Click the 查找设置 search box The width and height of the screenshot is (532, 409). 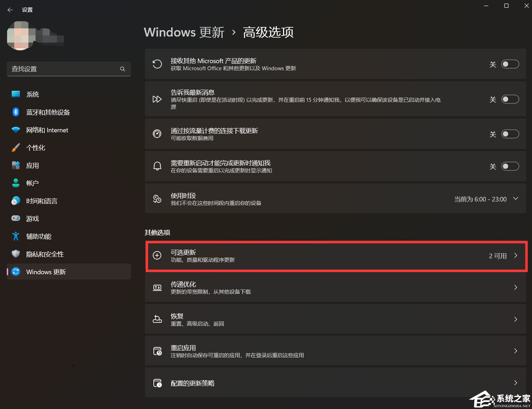click(69, 69)
